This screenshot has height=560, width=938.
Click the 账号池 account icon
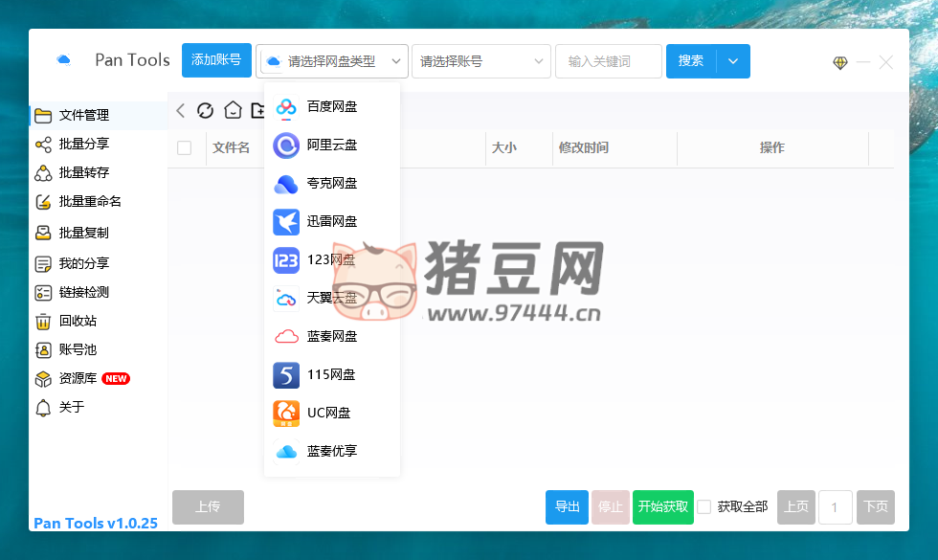click(43, 350)
